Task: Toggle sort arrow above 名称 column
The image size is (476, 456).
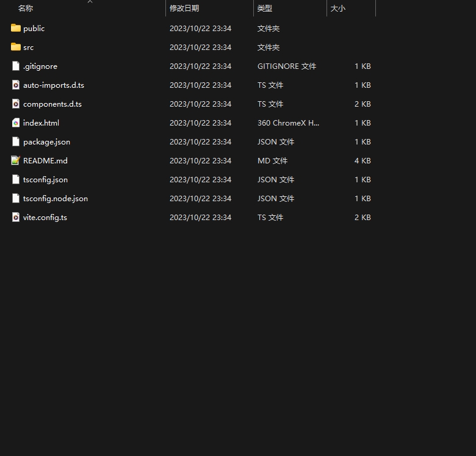Action: point(90,1)
